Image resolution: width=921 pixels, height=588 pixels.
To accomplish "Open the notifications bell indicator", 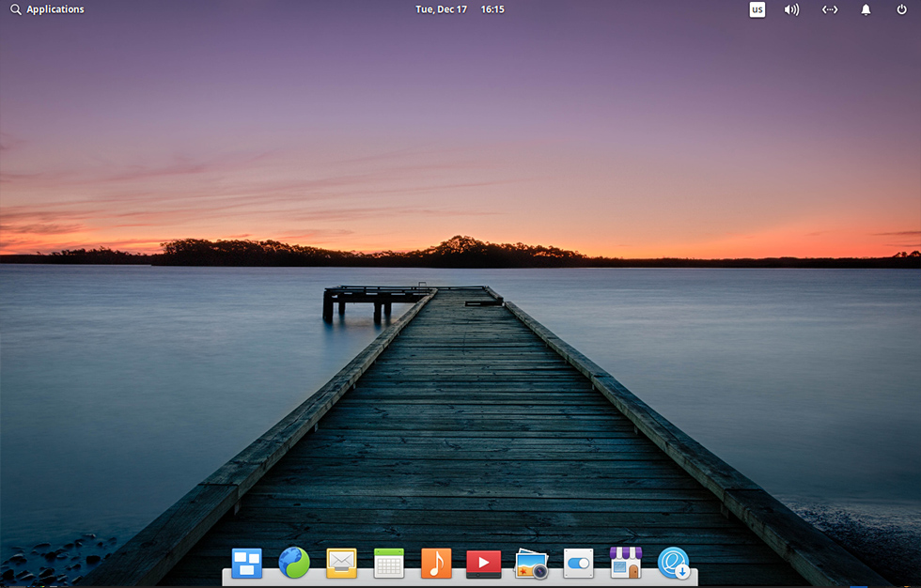I will click(866, 9).
